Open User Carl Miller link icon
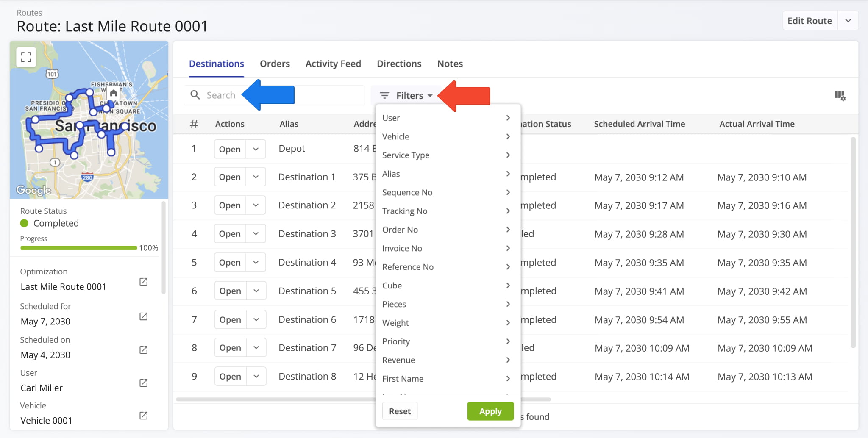Image resolution: width=868 pixels, height=438 pixels. coord(144,383)
